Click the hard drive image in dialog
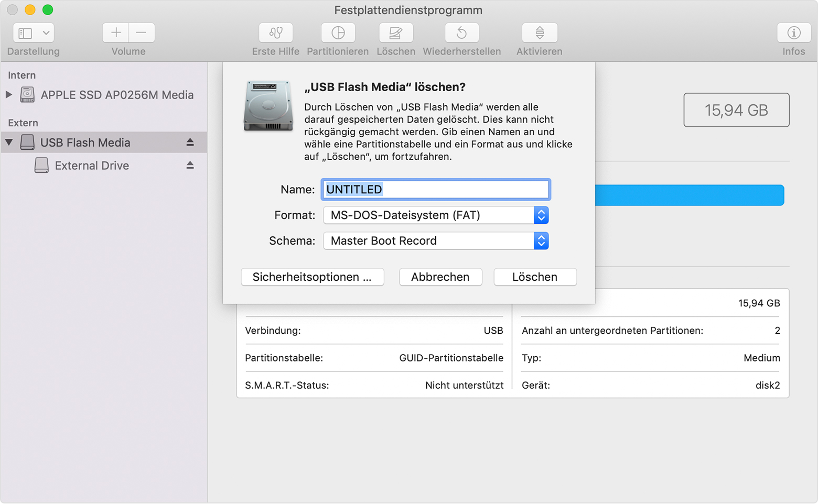This screenshot has width=818, height=504. pos(268,106)
